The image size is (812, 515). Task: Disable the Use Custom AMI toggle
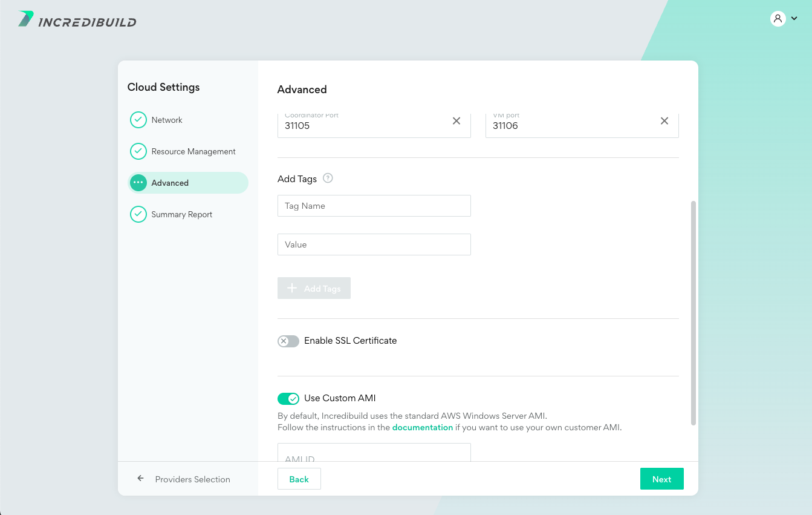click(288, 399)
